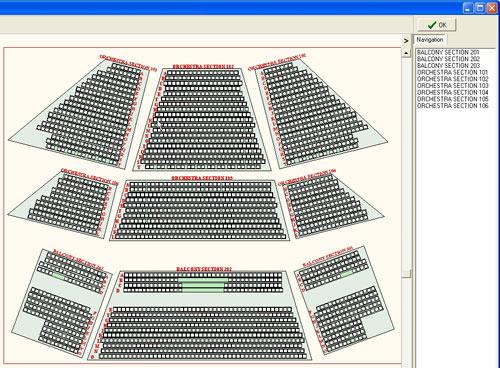
Task: Click the OK button with green checkmark
Action: coord(437,25)
